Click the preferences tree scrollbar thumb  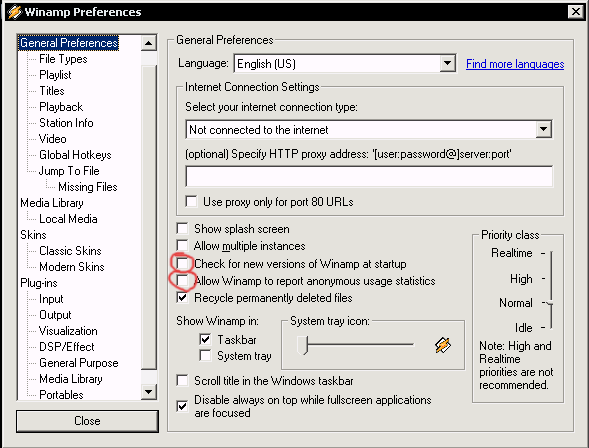coord(149,217)
